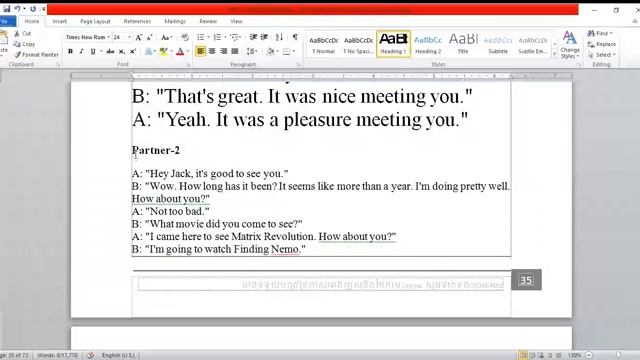The height and width of the screenshot is (360, 640).
Task: Save the document from Quick Access Toolbar
Action: click(x=7, y=9)
